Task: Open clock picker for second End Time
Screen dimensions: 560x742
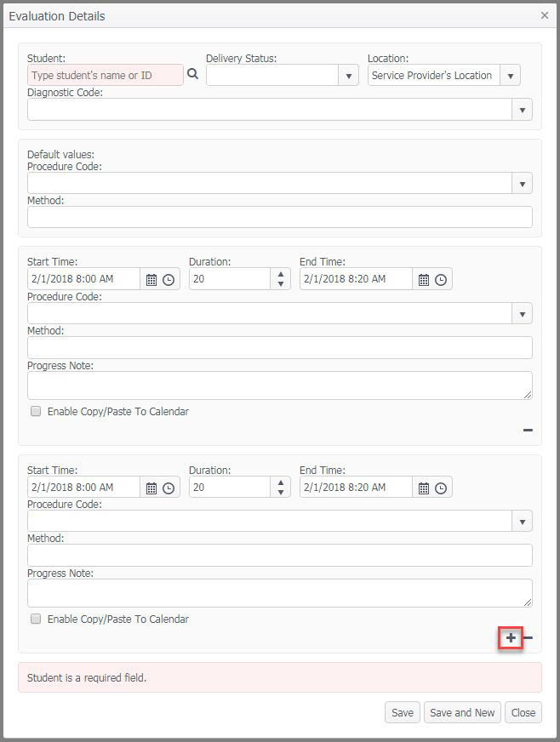Action: 441,488
